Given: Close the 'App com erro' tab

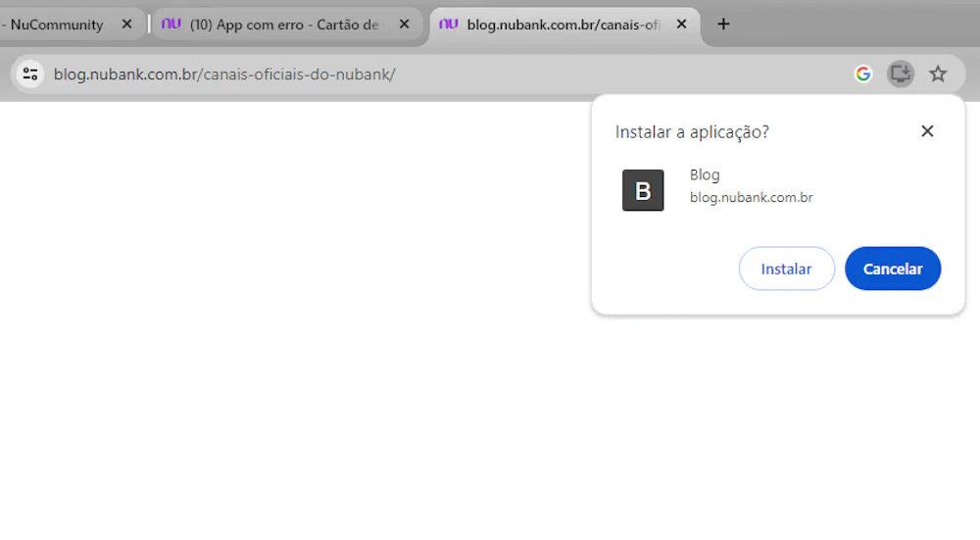Looking at the screenshot, I should (x=405, y=24).
